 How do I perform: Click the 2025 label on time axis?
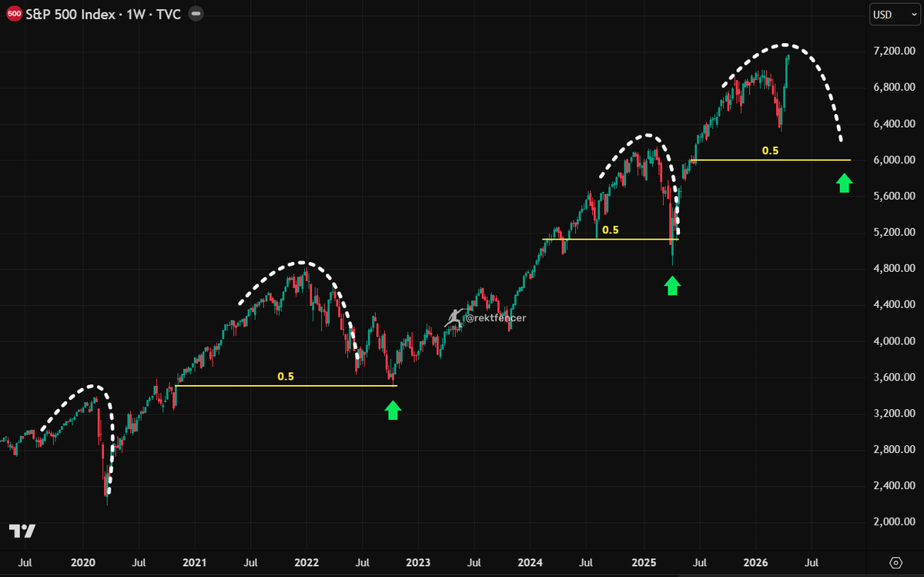click(x=644, y=562)
